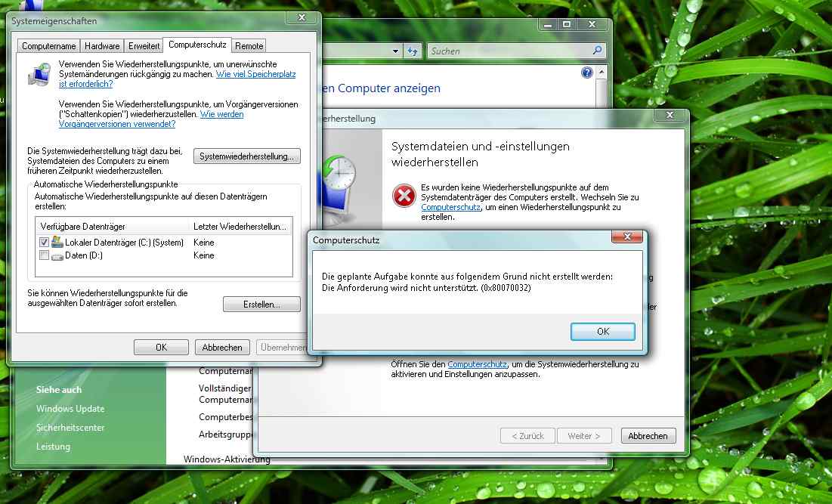Close the Computerschutz error dialog
Viewport: 832px width, 504px height.
627,237
